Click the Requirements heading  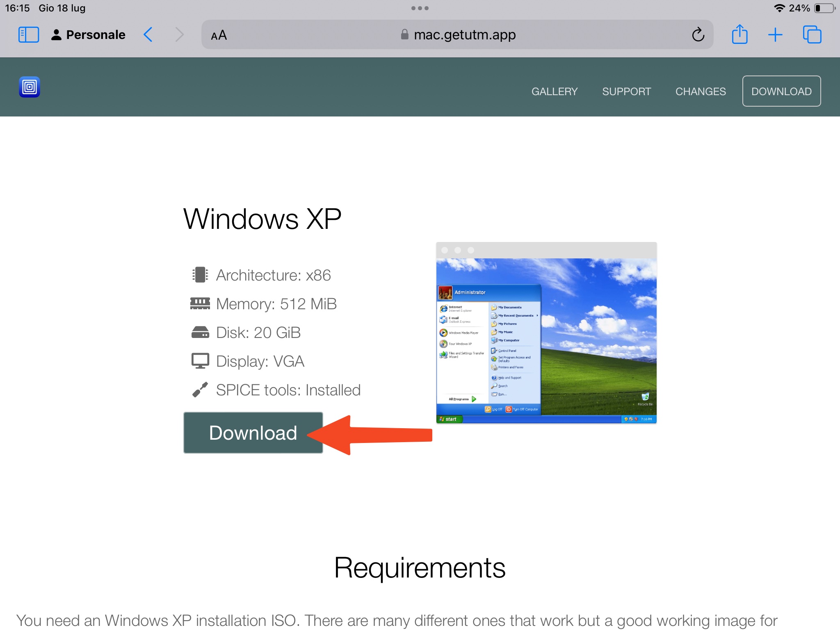coord(420,568)
